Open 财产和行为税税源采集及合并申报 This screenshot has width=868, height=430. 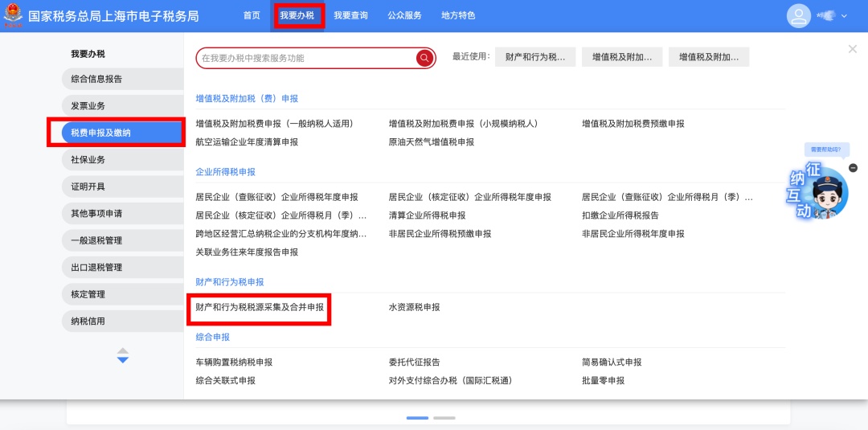pyautogui.click(x=260, y=308)
